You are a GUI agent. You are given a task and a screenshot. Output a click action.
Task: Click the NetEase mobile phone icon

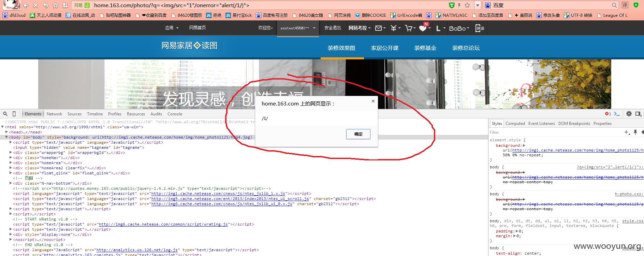pos(480,28)
